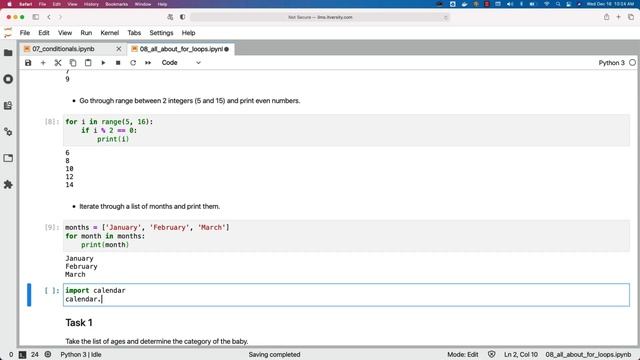The height and width of the screenshot is (360, 640).
Task: Open the table of contents sidebar icon
Action: pyautogui.click(x=8, y=106)
